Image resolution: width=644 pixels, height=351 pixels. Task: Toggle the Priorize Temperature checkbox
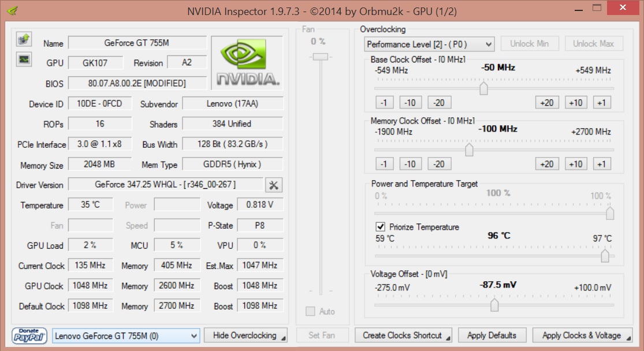380,227
